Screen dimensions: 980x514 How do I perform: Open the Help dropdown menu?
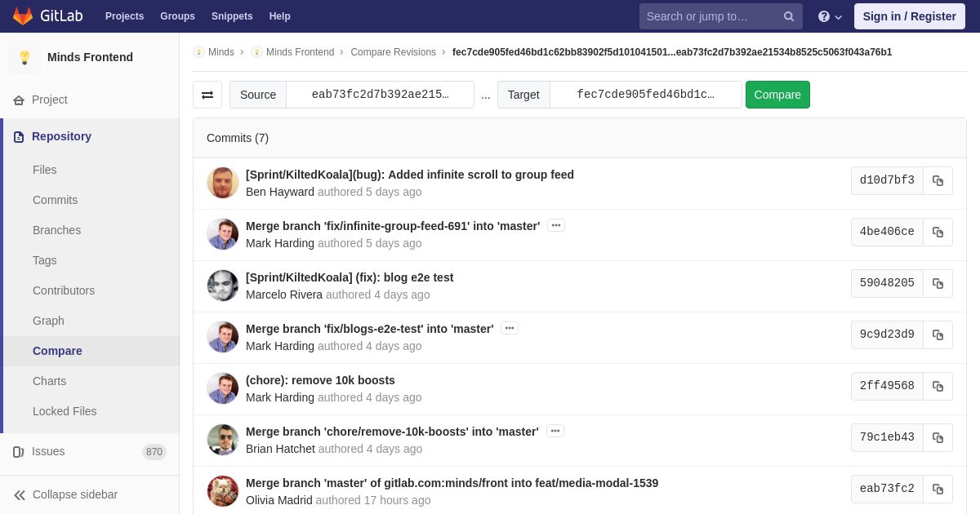click(x=830, y=16)
